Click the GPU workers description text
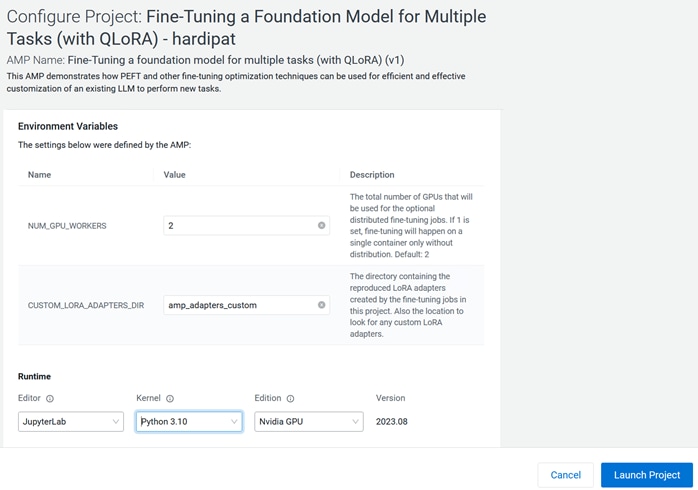 (x=411, y=225)
